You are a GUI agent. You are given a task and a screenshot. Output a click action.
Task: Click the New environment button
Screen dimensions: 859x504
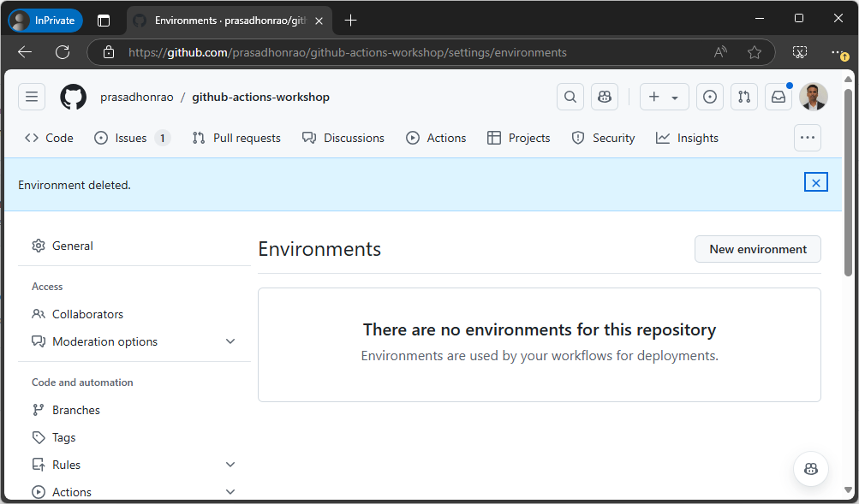pyautogui.click(x=757, y=249)
